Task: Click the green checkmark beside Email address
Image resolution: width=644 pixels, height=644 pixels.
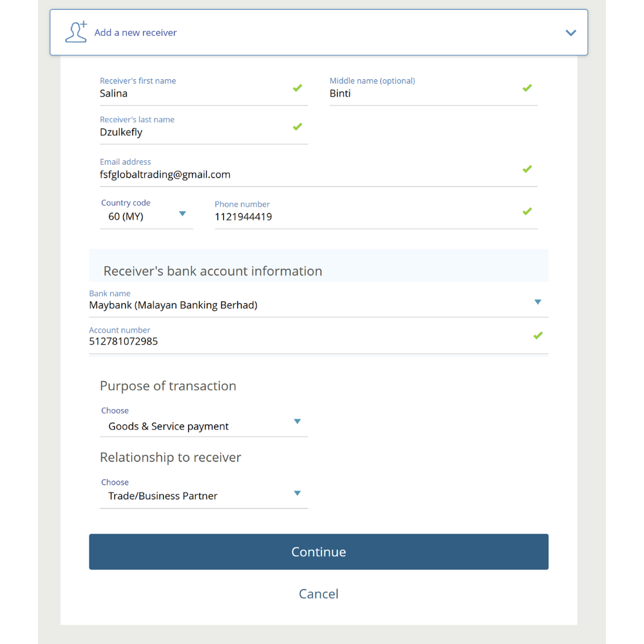Action: 527,169
